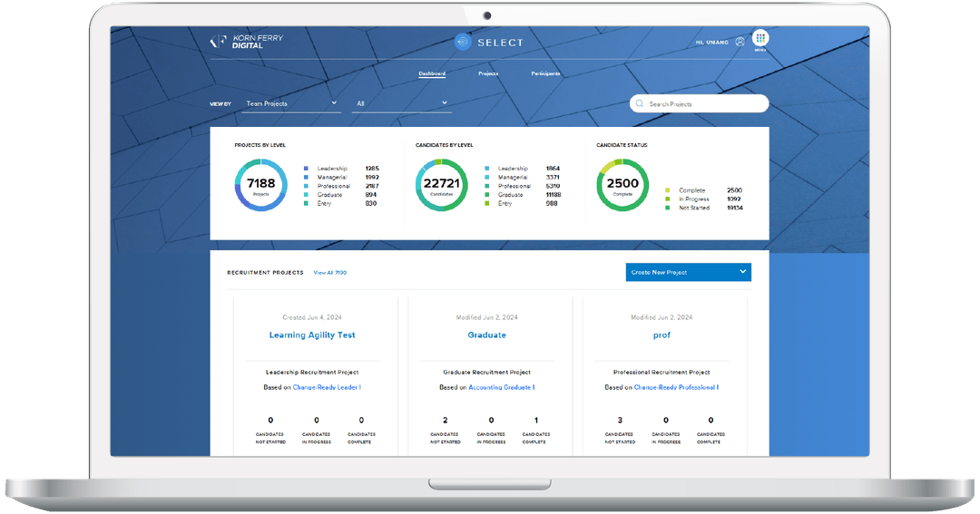The height and width of the screenshot is (514, 980).
Task: Expand the All filter dropdown
Action: [402, 103]
